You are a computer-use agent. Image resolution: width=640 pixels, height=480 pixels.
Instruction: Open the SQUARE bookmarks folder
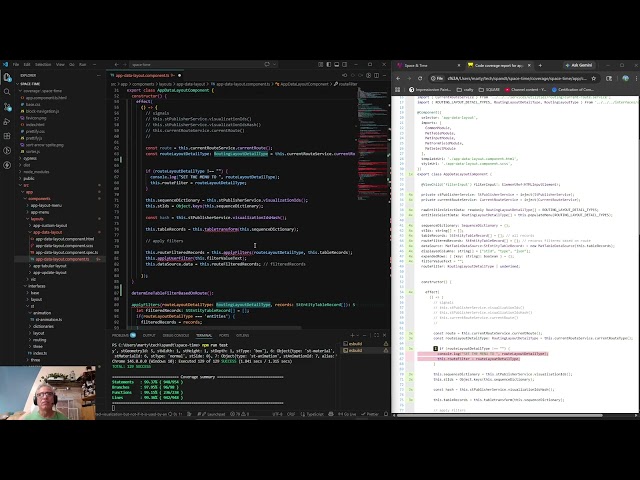(490, 89)
